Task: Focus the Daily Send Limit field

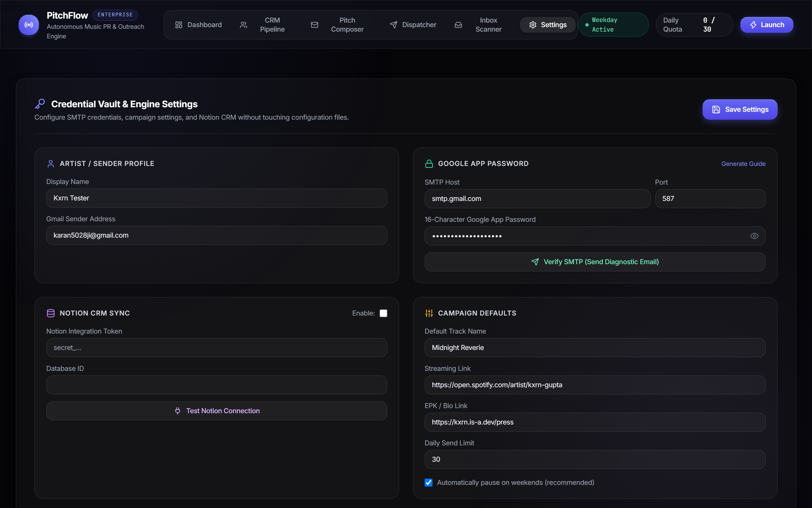Action: [x=595, y=460]
